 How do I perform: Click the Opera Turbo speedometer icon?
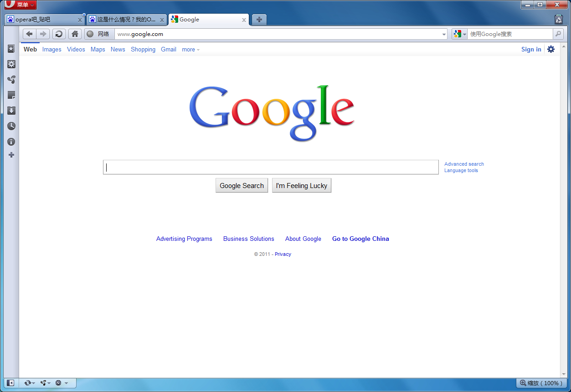pos(58,383)
